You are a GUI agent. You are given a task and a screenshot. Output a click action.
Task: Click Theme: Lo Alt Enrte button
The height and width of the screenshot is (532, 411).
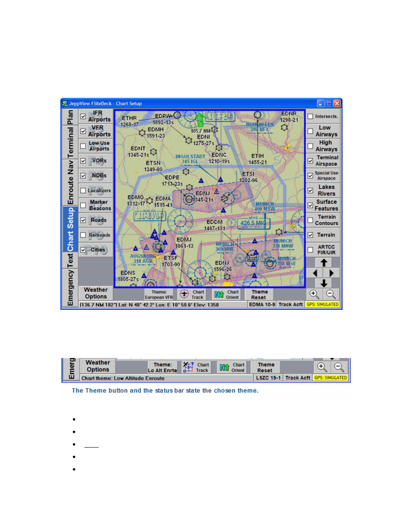pos(162,367)
